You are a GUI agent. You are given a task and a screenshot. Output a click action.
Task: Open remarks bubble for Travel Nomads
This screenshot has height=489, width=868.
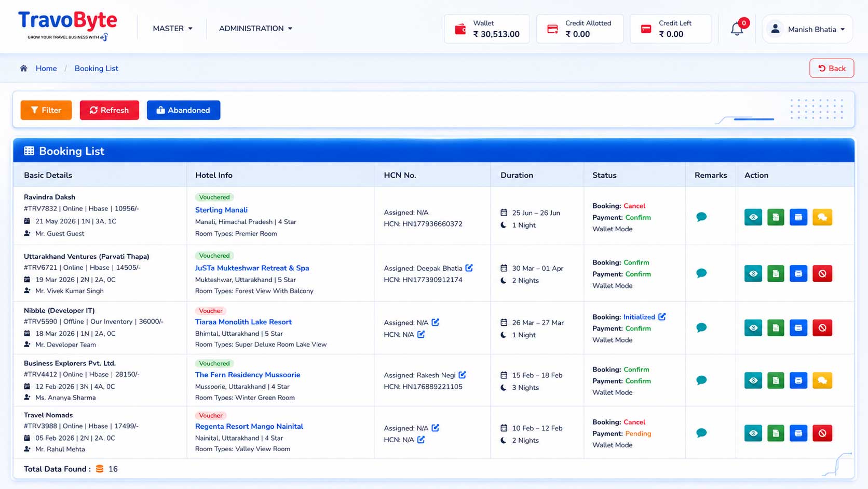(701, 432)
